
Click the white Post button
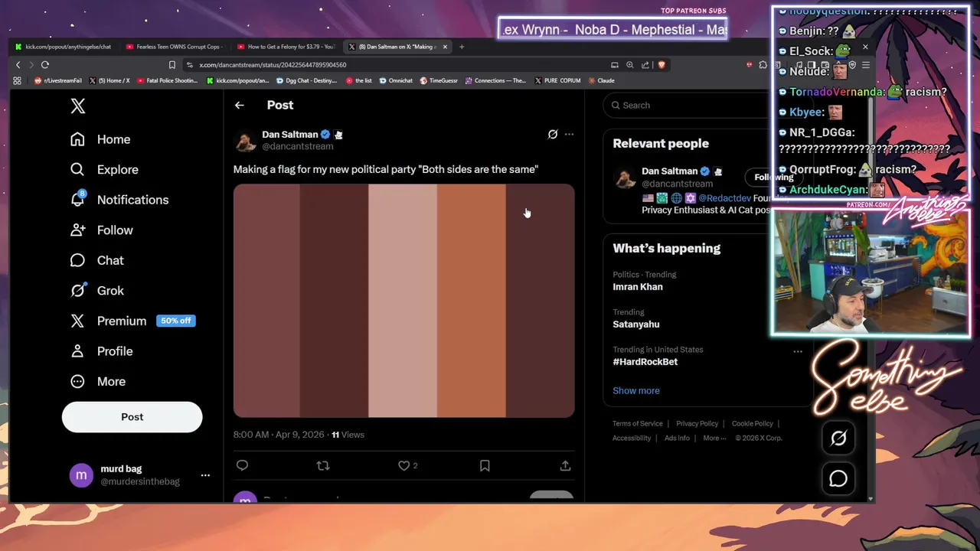click(x=132, y=417)
